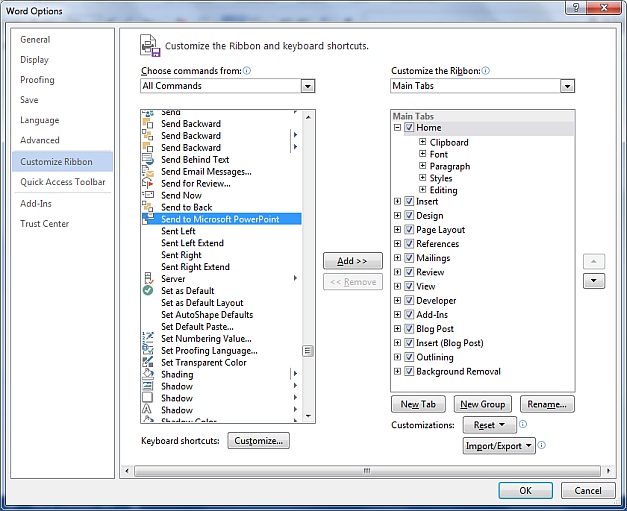Click the Add >> button

tap(352, 261)
